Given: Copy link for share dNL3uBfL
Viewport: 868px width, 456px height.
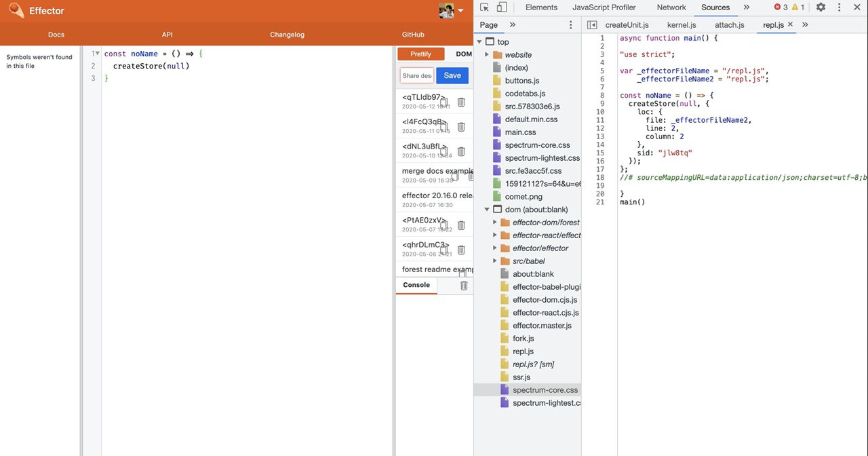Looking at the screenshot, I should click(443, 151).
